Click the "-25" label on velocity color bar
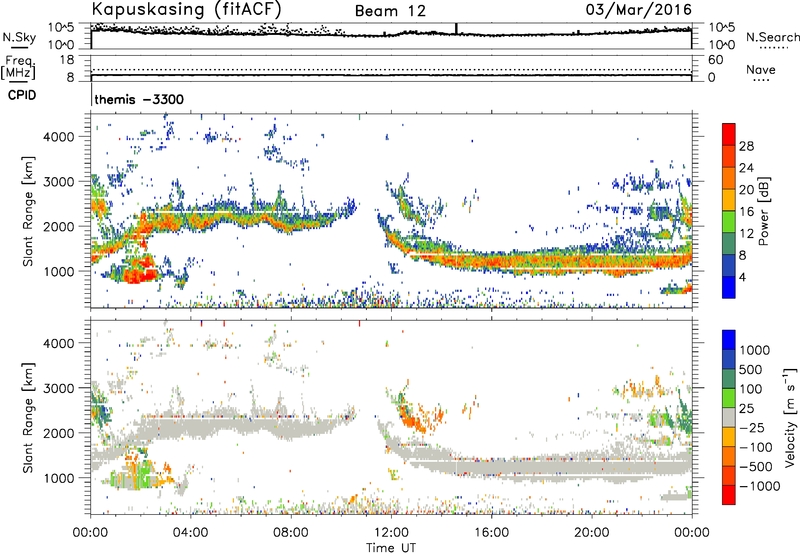Viewport: 800px width, 554px height. coord(752,428)
